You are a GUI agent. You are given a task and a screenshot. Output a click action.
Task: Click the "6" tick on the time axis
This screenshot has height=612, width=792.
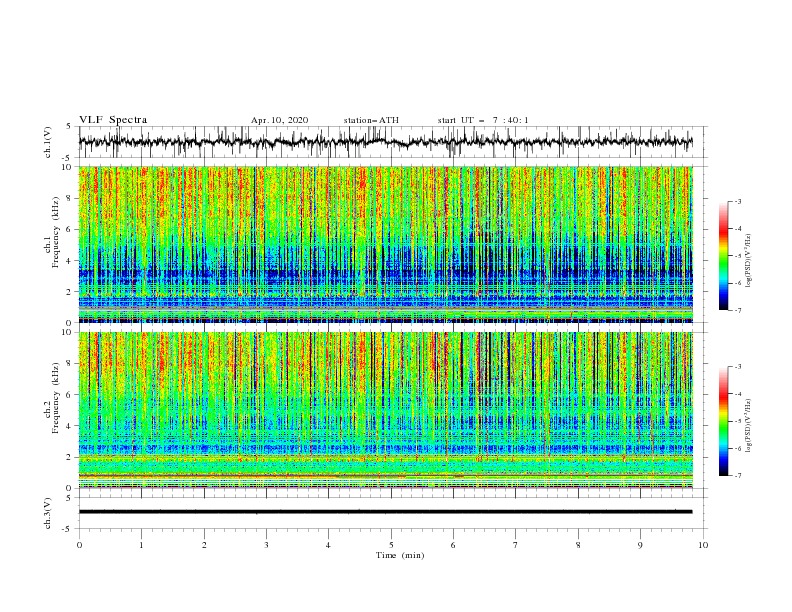(453, 545)
